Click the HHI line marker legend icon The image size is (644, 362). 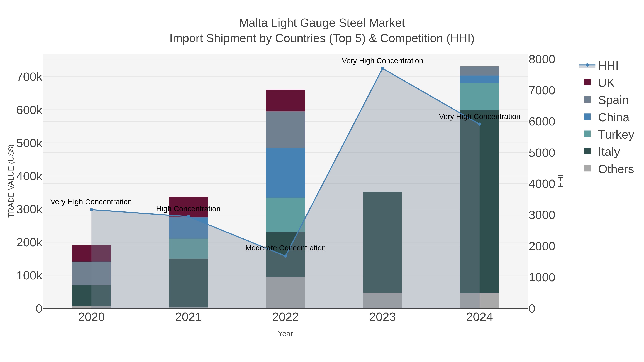click(x=587, y=65)
